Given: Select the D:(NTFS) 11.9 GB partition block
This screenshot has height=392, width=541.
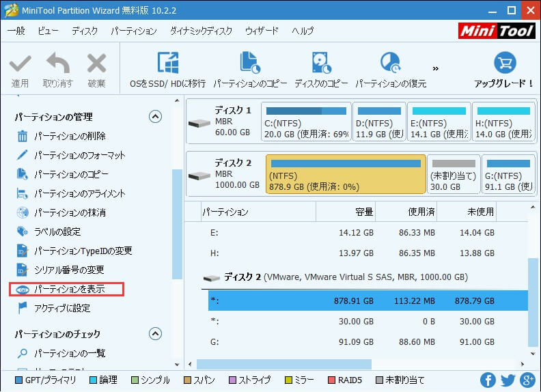Looking at the screenshot, I should point(379,122).
